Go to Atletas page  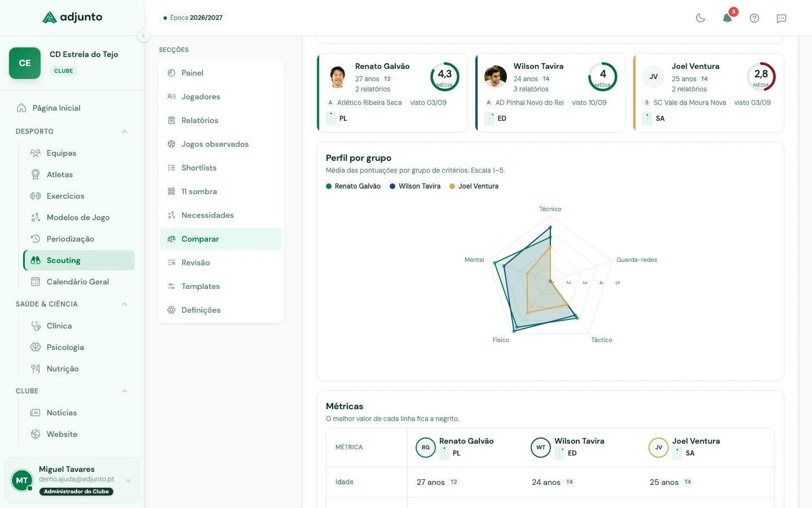pos(79,174)
